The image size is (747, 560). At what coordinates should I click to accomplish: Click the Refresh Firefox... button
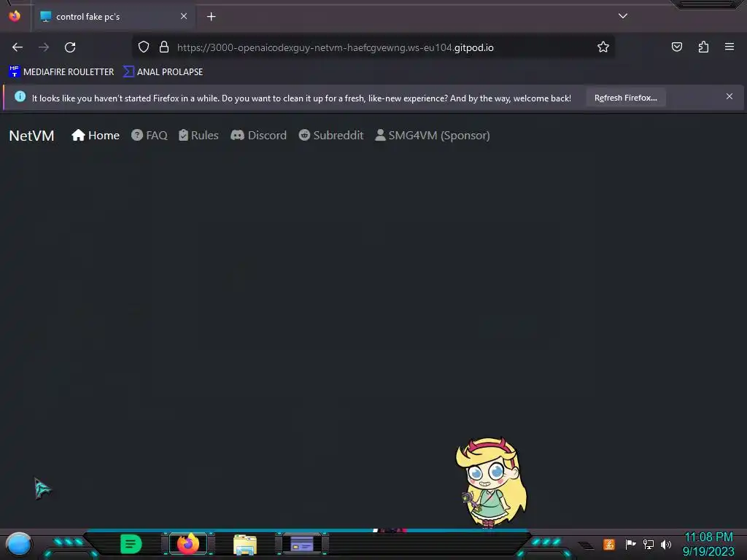[x=625, y=98]
